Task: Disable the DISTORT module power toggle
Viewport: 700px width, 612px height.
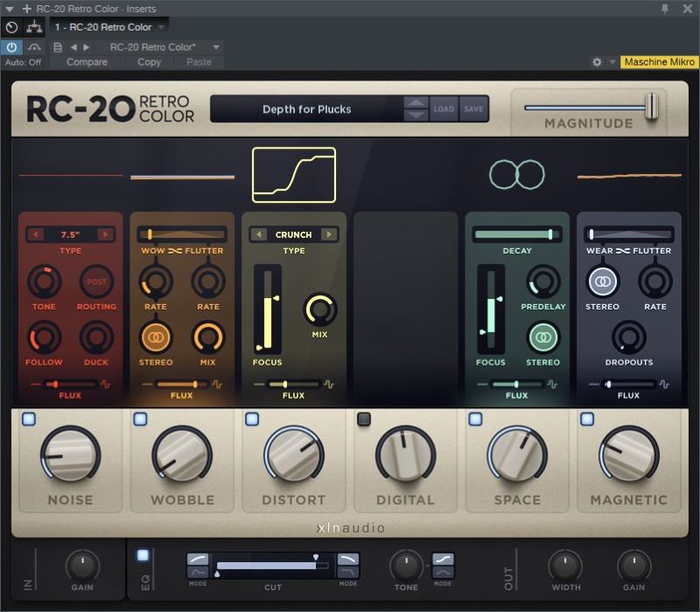Action: click(252, 419)
